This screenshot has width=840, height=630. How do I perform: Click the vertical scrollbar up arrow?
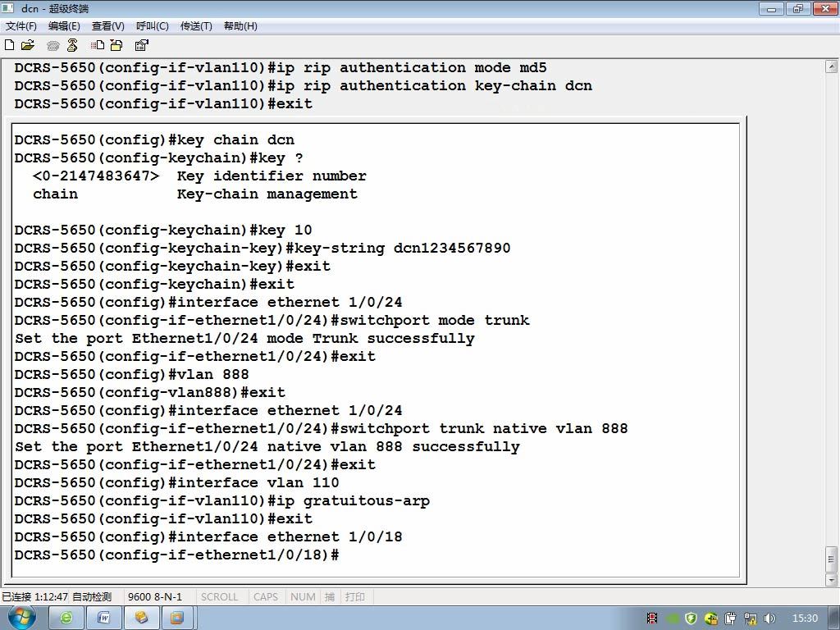point(831,66)
